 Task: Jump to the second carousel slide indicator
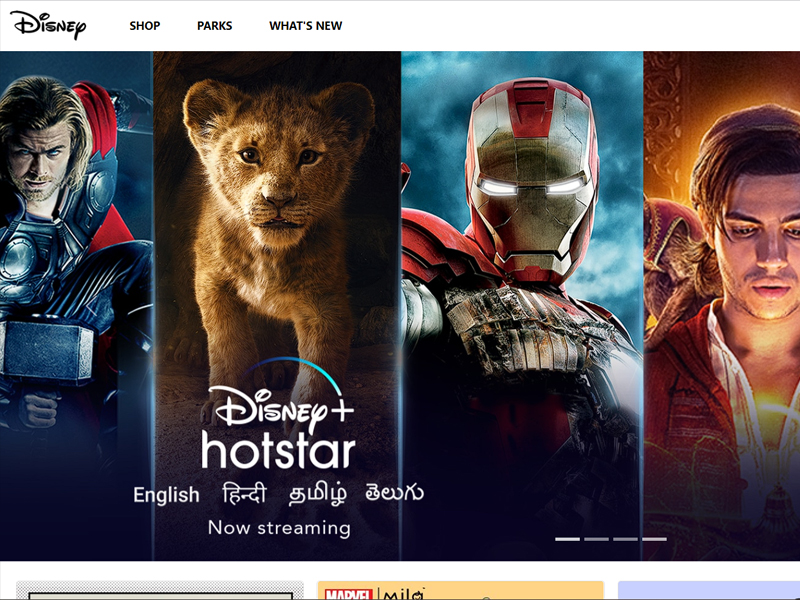point(596,539)
